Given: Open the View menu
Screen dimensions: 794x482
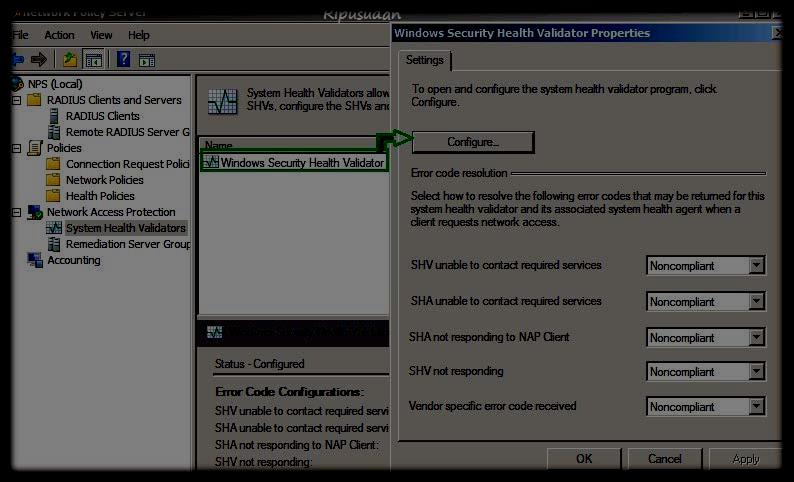Looking at the screenshot, I should coord(101,35).
